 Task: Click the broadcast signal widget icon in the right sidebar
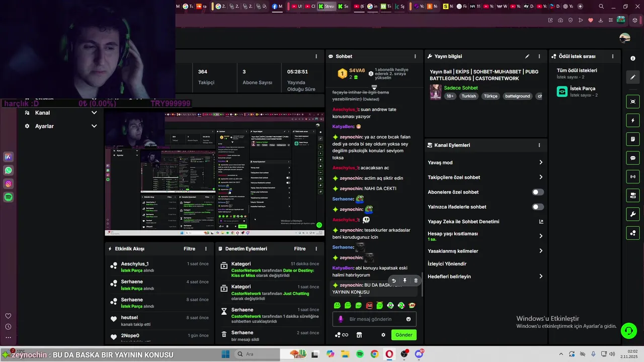633,176
